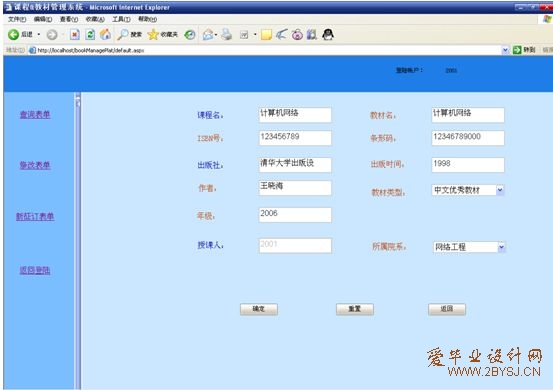Open the 文件 menu

[17, 19]
